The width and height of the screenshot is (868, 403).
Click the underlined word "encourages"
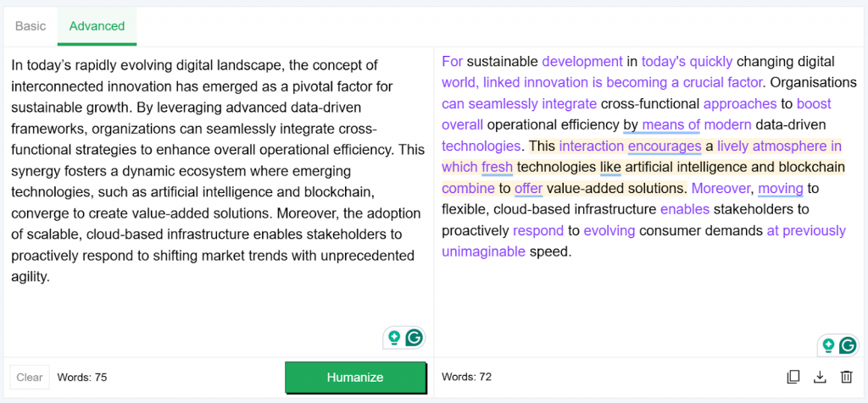coord(665,146)
